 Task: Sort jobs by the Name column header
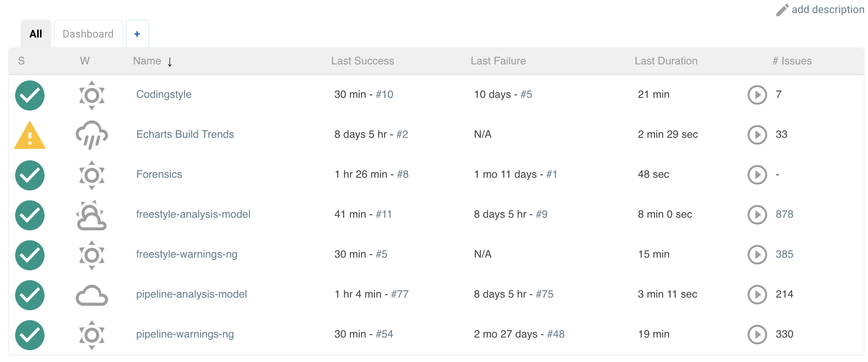[147, 61]
